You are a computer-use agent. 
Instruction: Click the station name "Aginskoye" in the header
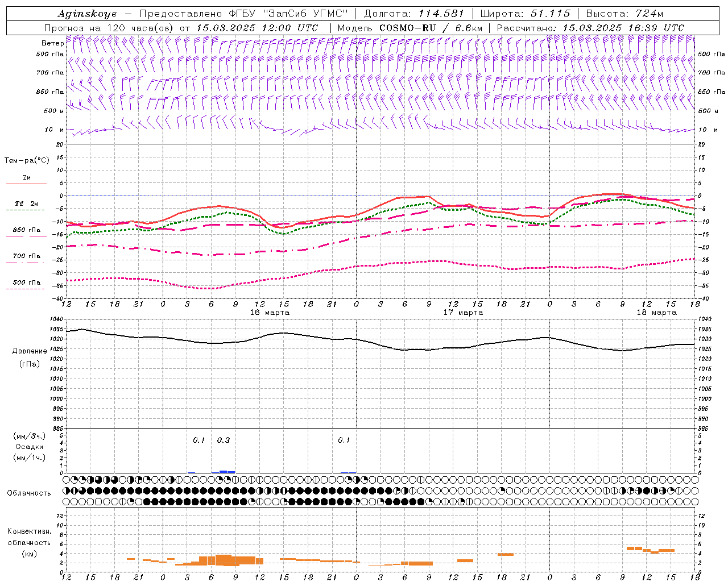(x=88, y=14)
